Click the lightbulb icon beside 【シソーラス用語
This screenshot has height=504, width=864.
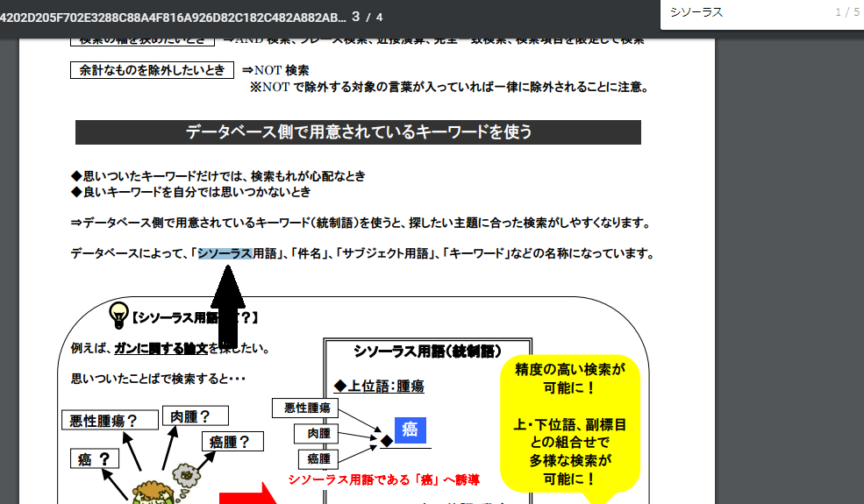tap(118, 315)
